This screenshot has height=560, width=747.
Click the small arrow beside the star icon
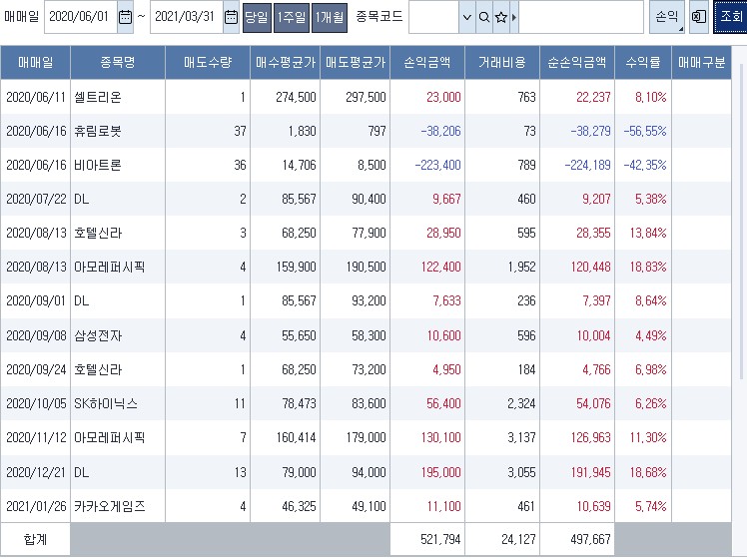click(514, 17)
